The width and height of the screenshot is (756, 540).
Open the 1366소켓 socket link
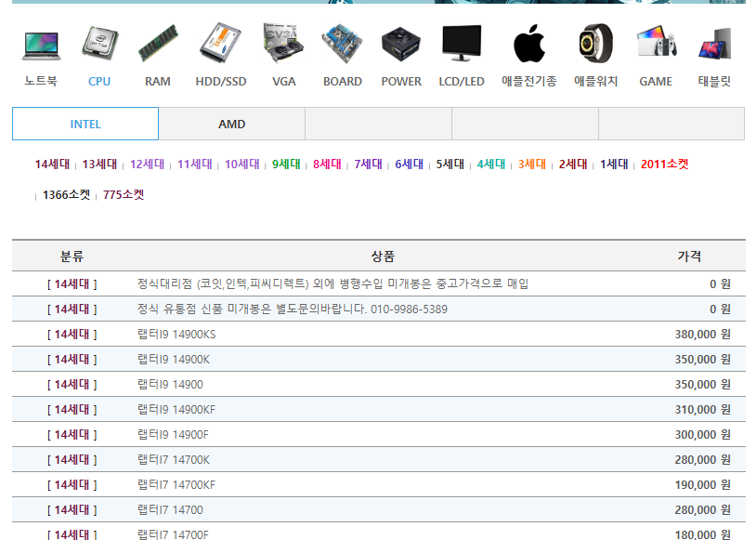pos(67,195)
